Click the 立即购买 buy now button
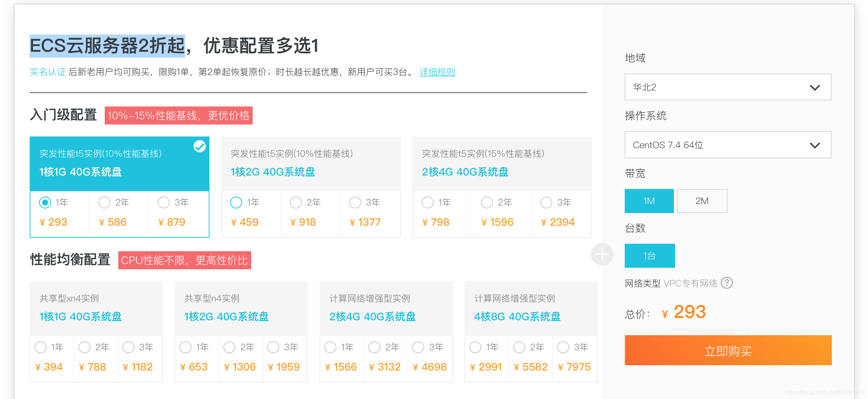This screenshot has height=399, width=868. (x=728, y=350)
